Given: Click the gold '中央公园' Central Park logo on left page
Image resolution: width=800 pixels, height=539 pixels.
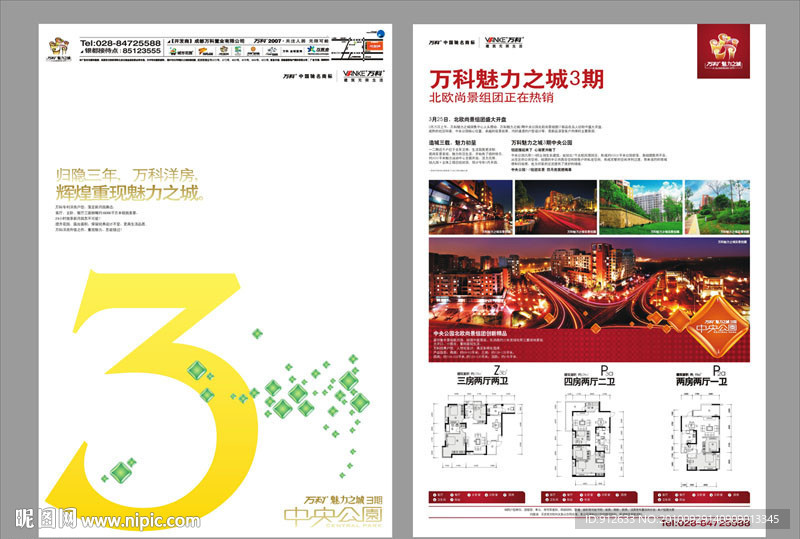Looking at the screenshot, I should click(x=333, y=517).
